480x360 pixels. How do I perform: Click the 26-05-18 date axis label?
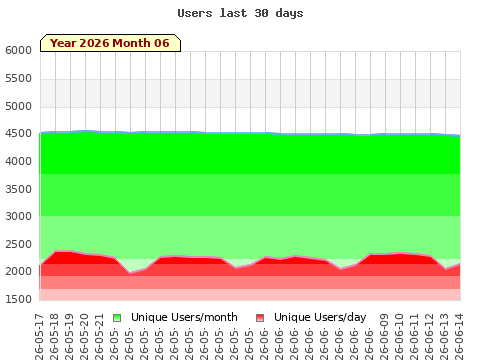click(54, 337)
